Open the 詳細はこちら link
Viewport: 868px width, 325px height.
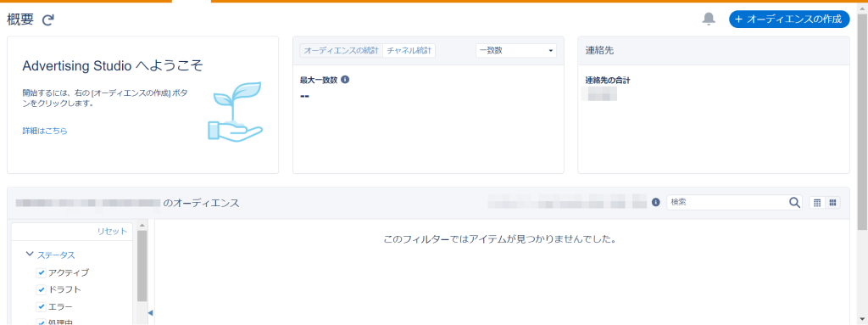point(45,131)
